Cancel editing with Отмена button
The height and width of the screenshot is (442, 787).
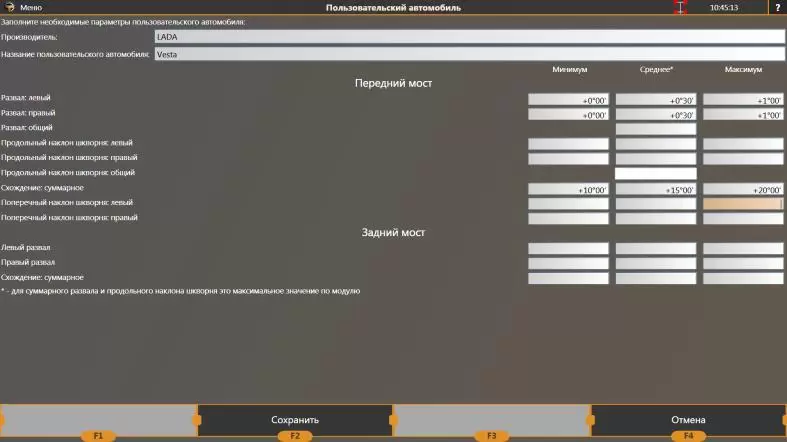pos(688,420)
